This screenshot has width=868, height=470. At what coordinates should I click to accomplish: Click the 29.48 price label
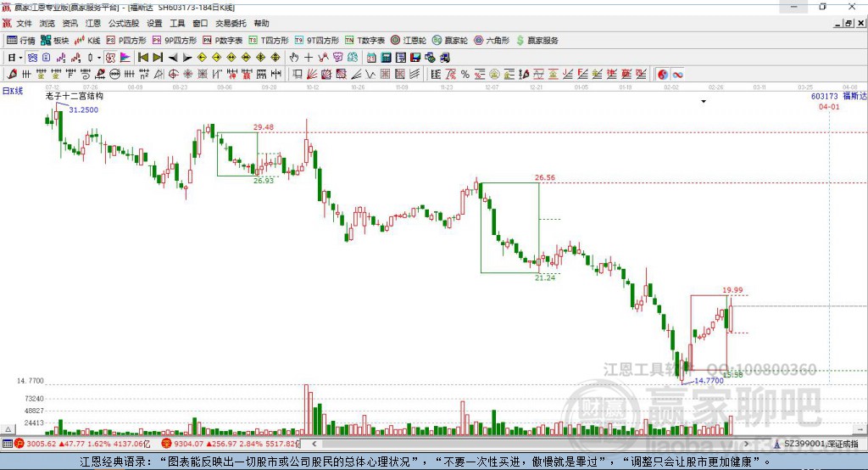[x=264, y=127]
